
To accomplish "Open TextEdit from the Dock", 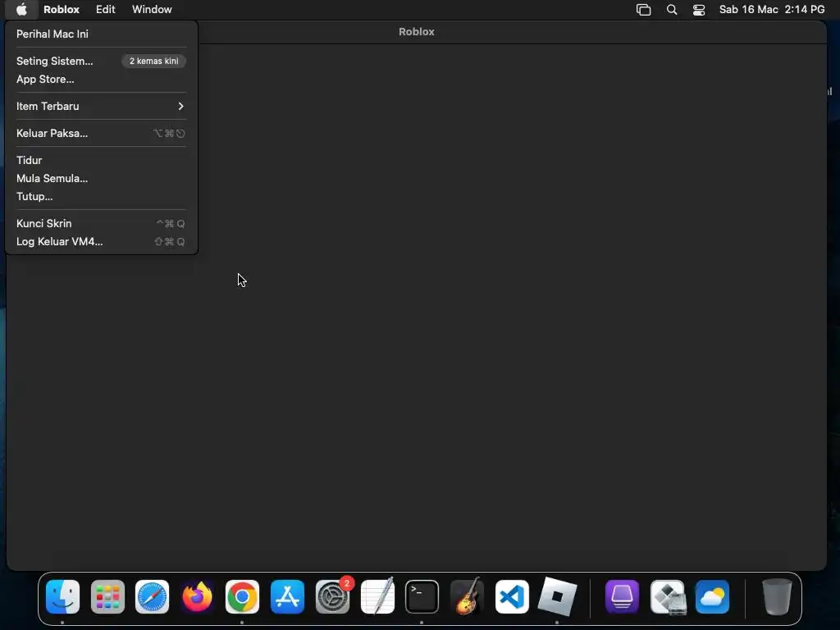I will 377,597.
